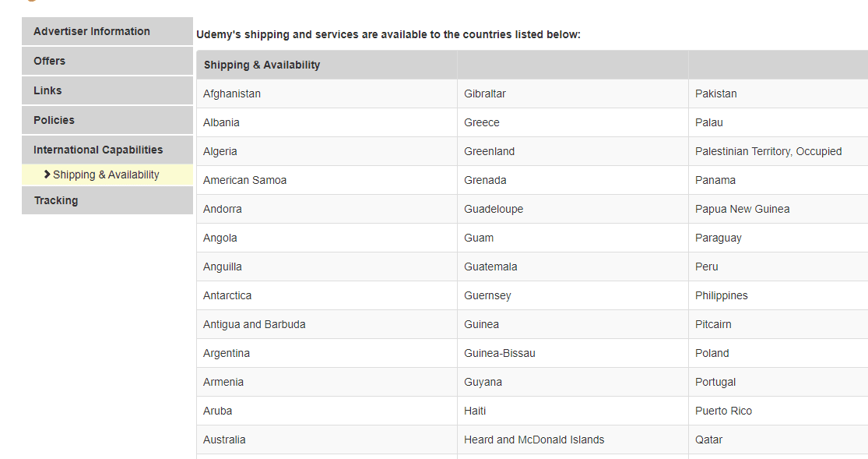The image size is (868, 459).
Task: Select the Papua New Guinea cell
Action: pos(778,209)
